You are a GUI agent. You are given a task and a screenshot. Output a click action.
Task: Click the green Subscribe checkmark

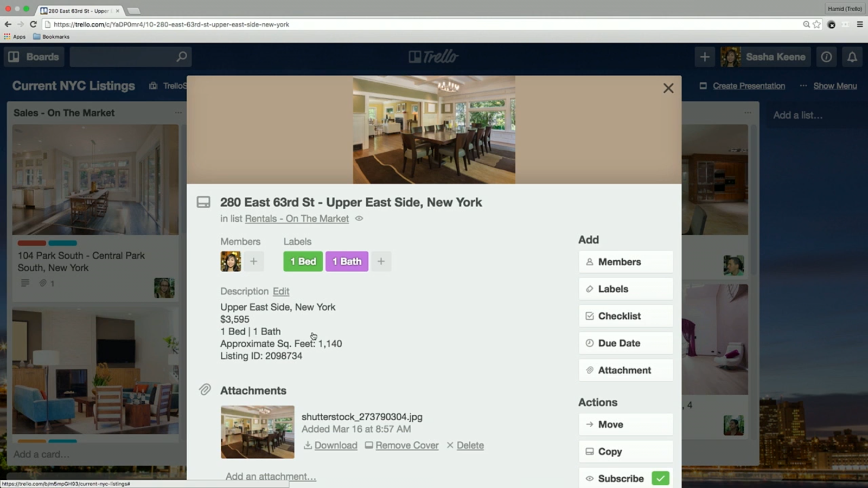pos(660,478)
